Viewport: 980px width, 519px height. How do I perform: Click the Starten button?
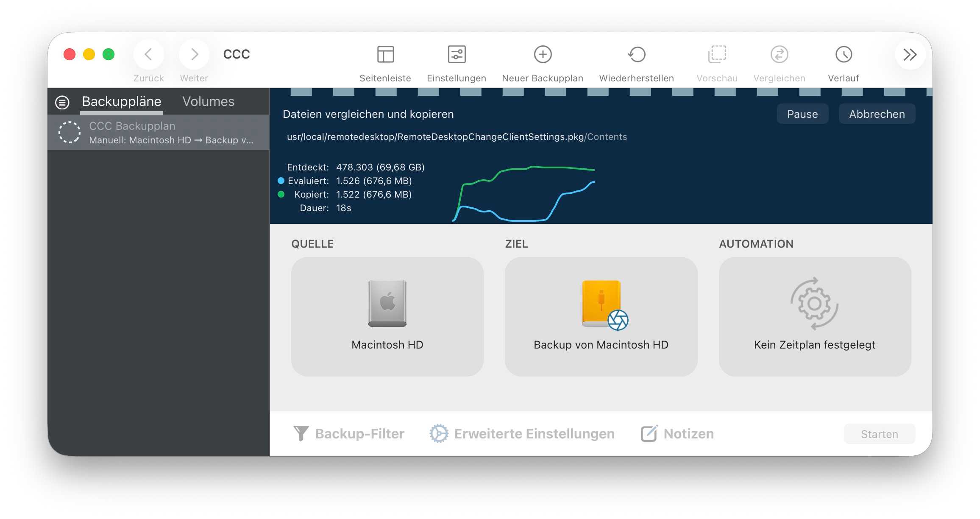pyautogui.click(x=880, y=434)
